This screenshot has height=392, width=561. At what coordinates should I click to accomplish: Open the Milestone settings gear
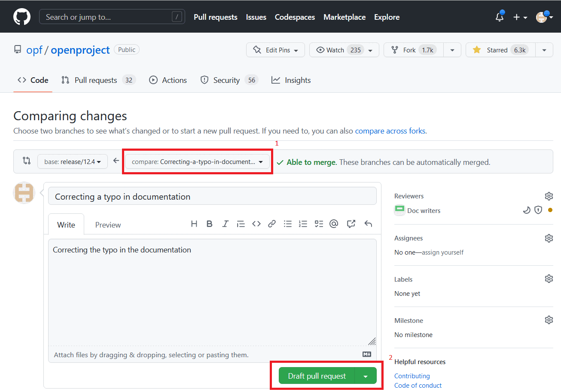coord(549,319)
